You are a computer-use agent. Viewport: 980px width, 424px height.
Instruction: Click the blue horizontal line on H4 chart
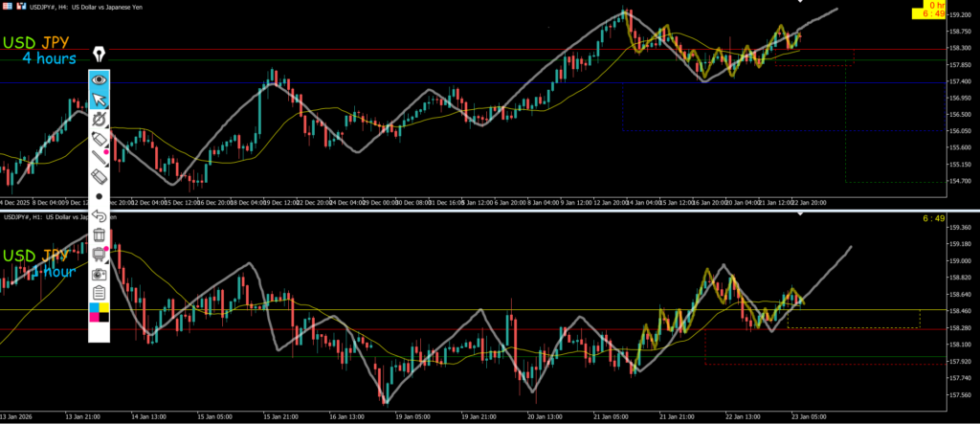click(x=383, y=83)
